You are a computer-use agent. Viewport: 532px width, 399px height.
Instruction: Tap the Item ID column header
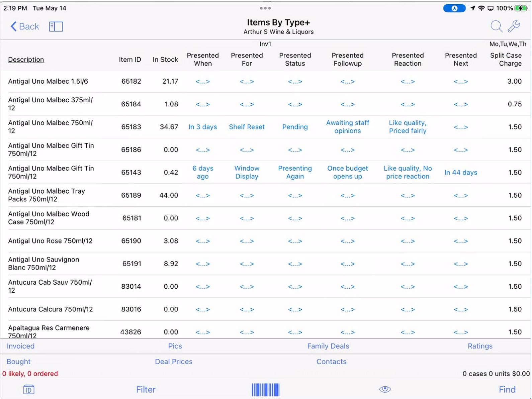coord(130,60)
